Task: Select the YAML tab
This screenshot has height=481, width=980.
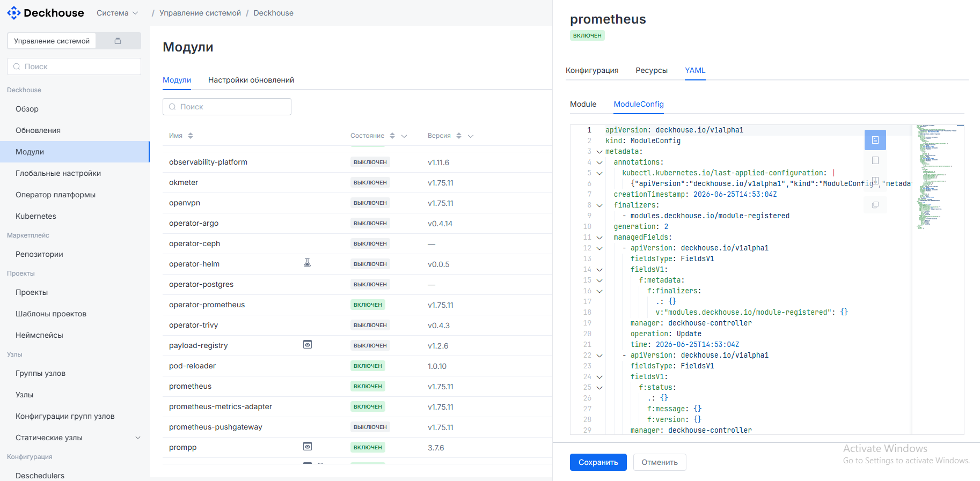Action: pos(695,70)
